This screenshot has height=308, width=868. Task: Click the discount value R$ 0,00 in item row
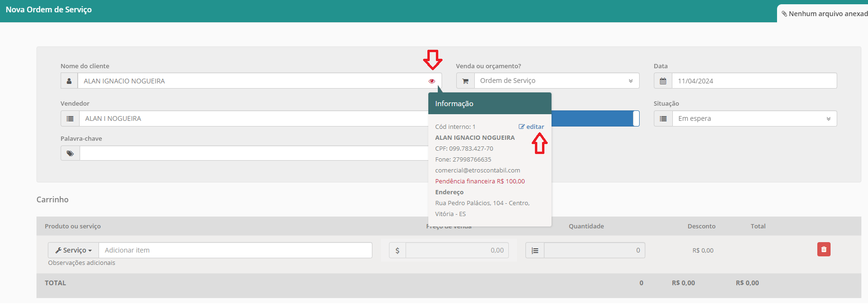[703, 250]
